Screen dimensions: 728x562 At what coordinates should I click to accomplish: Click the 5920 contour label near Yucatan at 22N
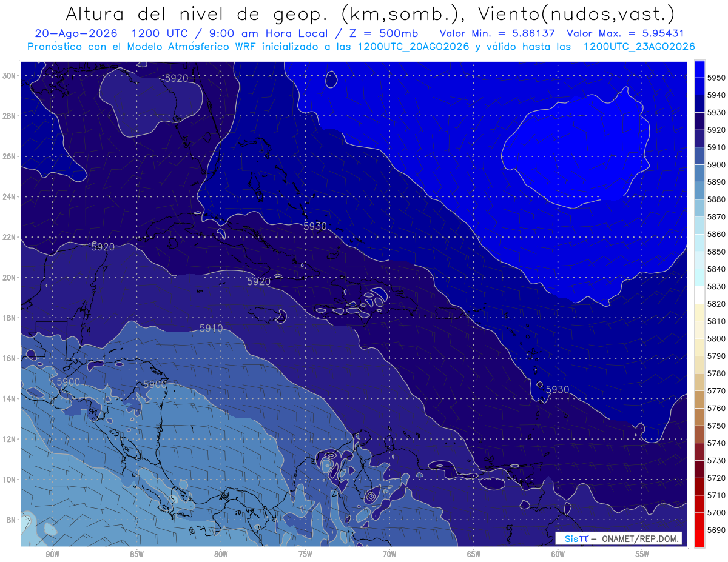103,247
